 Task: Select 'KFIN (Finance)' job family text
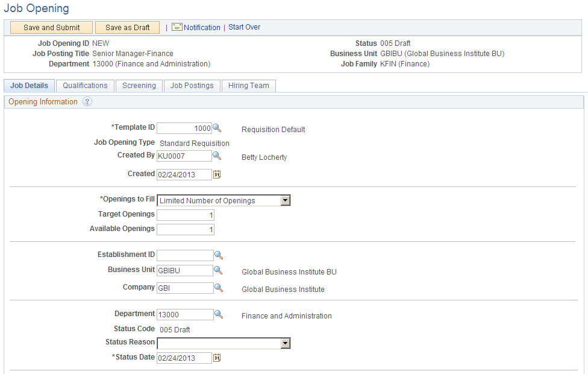[x=405, y=64]
